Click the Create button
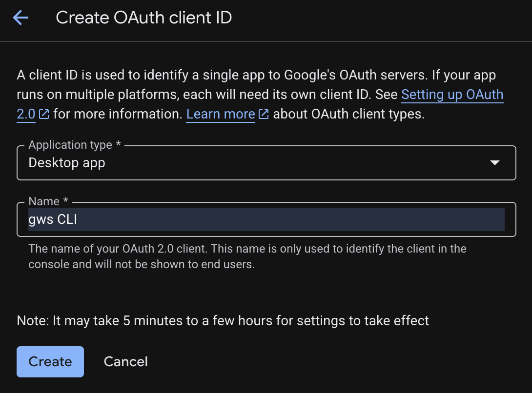 coord(50,362)
